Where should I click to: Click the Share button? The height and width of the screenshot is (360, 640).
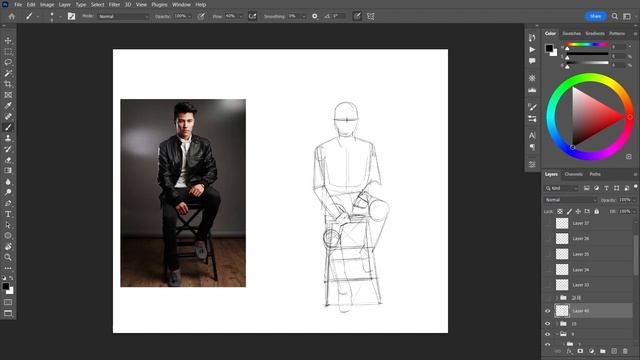coord(595,16)
